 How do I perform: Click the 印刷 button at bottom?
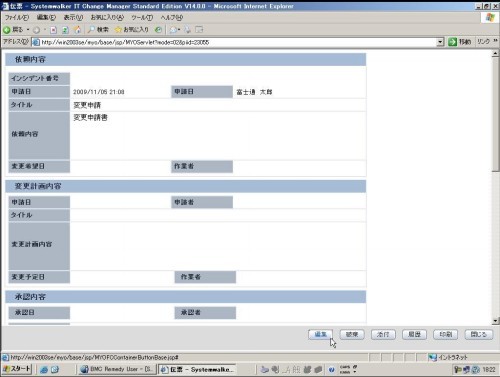446,334
